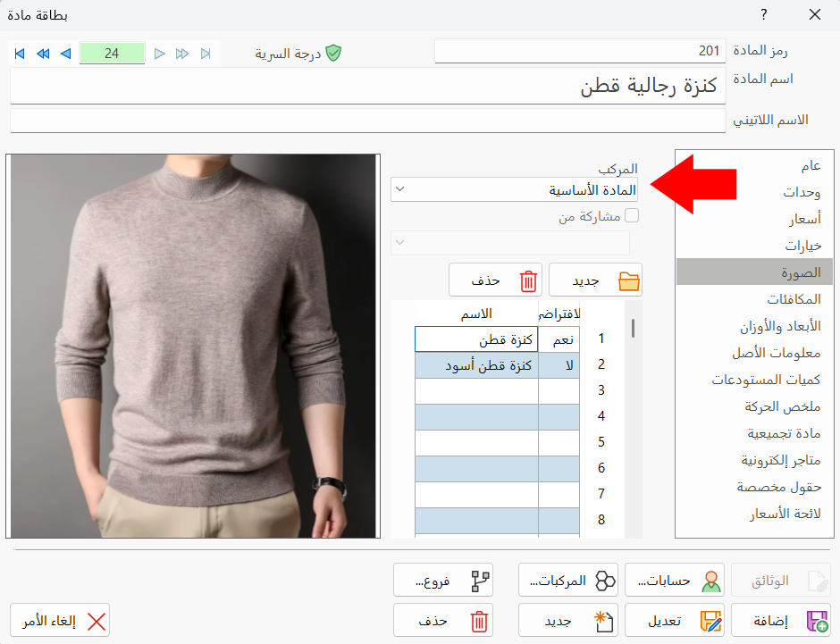Click the اسم المادة name field

coord(368,86)
